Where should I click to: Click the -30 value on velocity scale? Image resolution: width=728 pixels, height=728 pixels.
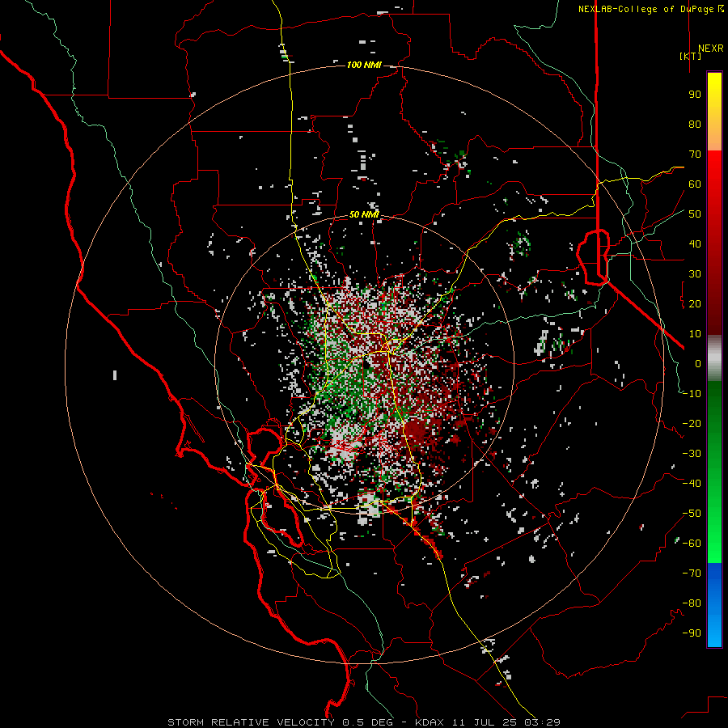pos(692,454)
